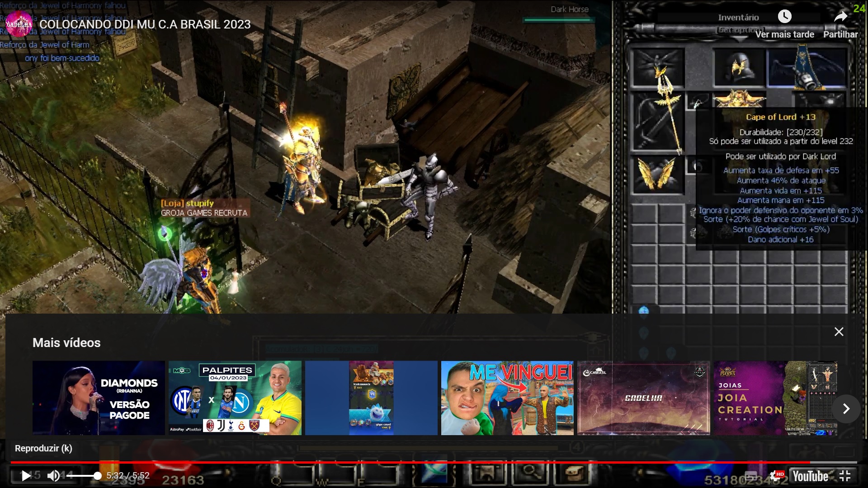
Task: Click the Watch later clock icon
Action: (784, 17)
